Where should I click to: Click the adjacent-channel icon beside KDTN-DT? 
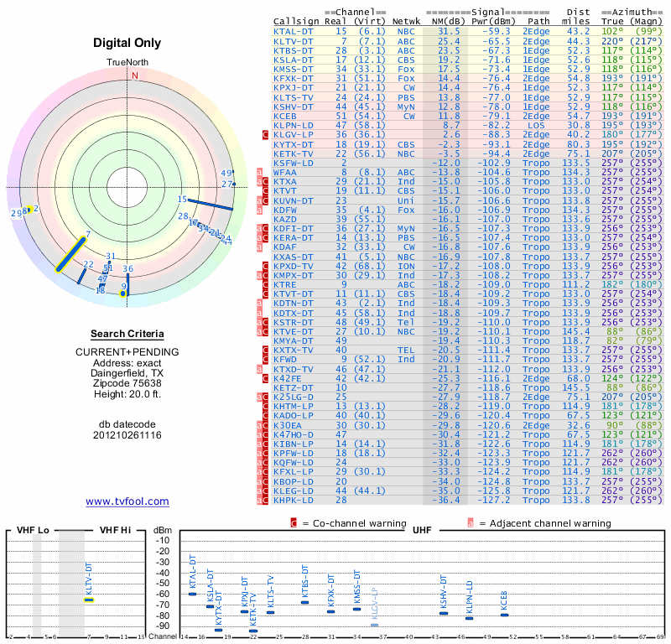pyautogui.click(x=259, y=304)
